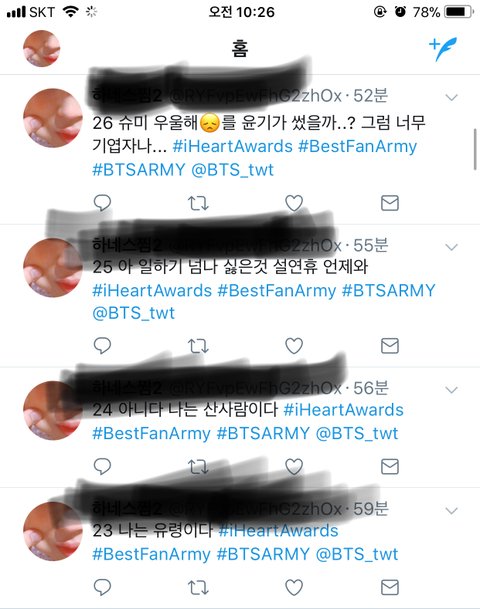Viewport: 480px width, 609px height.
Task: Like the tweet numbered 26
Action: [294, 203]
